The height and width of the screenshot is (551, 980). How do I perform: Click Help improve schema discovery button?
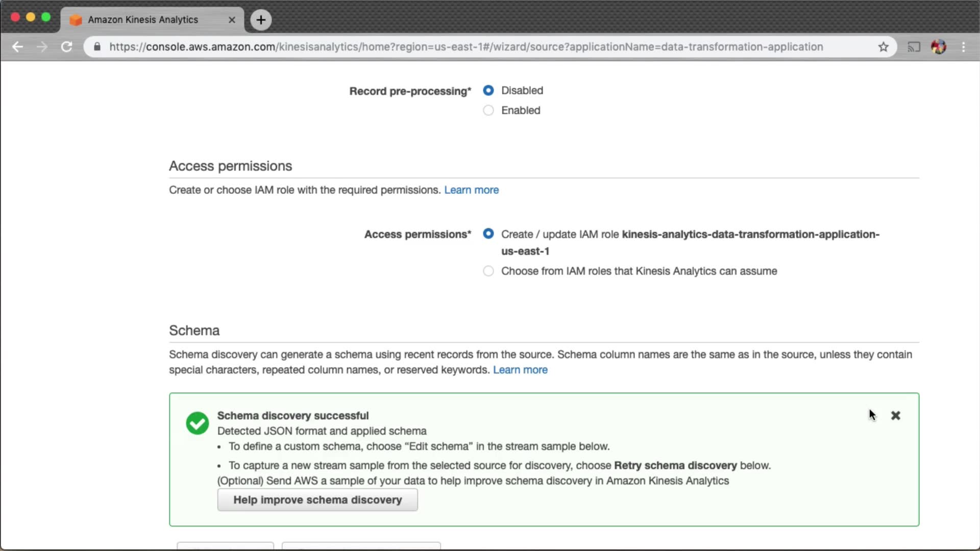[317, 500]
